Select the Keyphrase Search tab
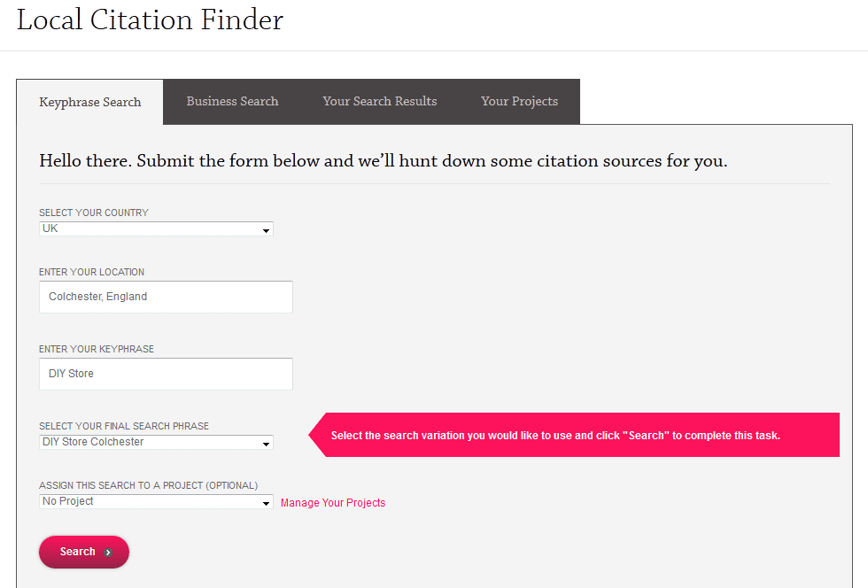This screenshot has width=868, height=588. [90, 102]
